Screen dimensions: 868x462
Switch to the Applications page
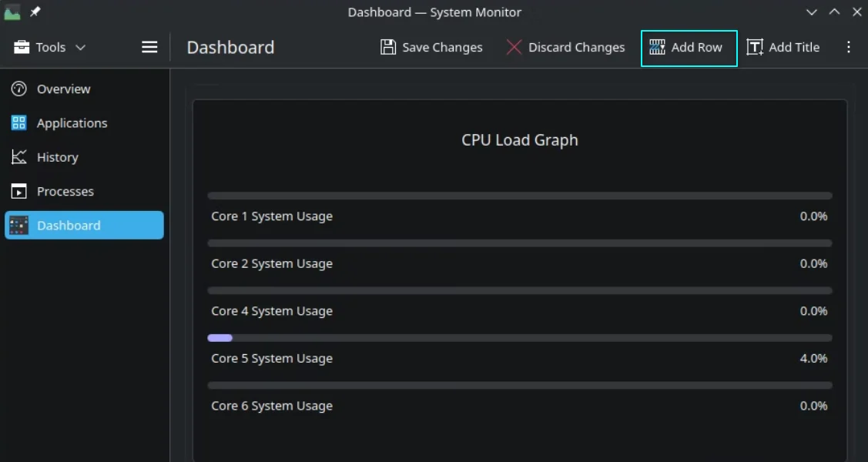[x=84, y=123]
